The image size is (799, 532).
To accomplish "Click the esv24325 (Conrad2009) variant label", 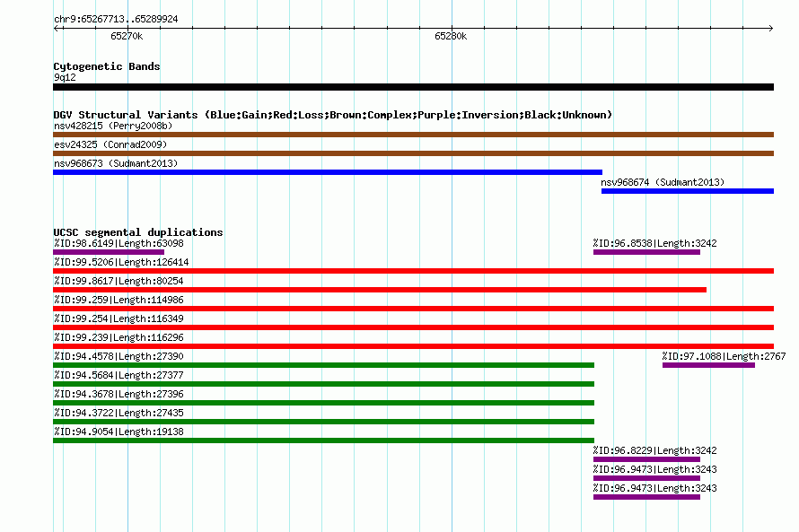I will [x=110, y=144].
